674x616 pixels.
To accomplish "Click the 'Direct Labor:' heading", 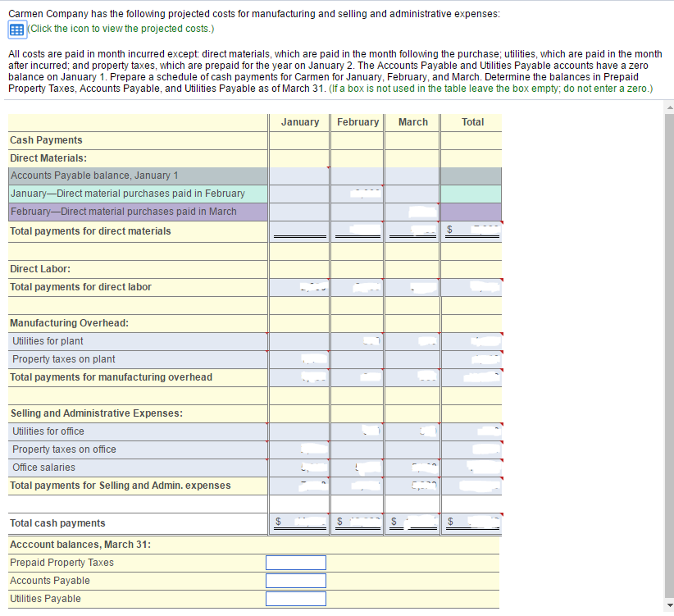I will (x=40, y=269).
